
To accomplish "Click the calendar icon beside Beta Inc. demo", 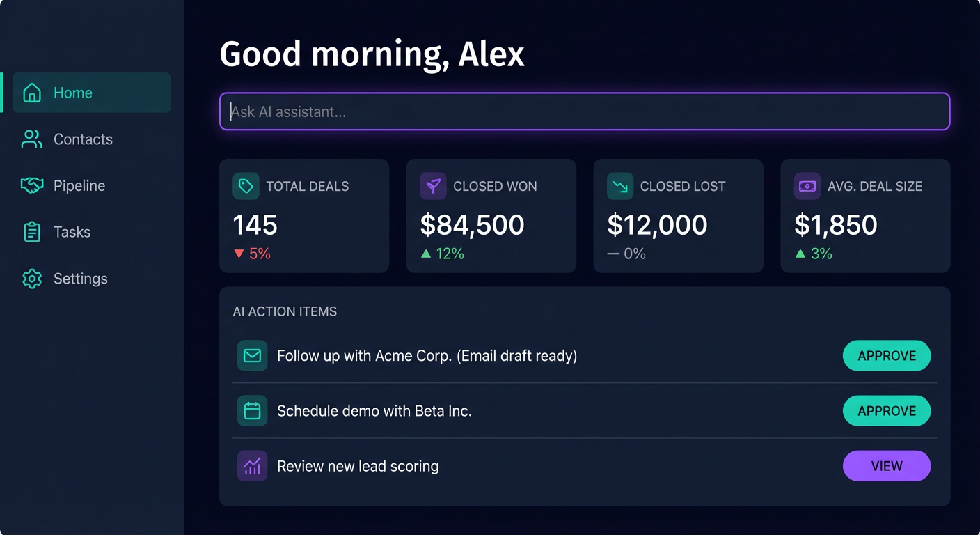I will click(252, 410).
